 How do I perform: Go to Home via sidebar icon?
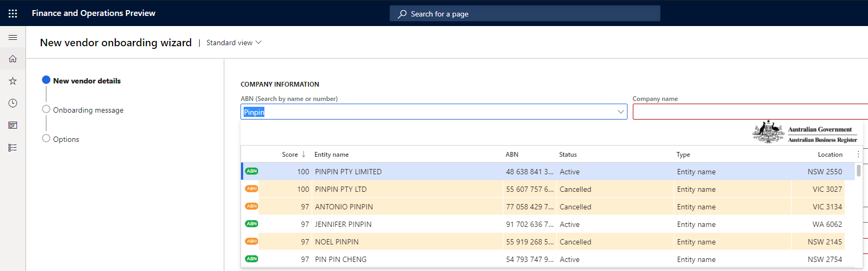point(13,59)
